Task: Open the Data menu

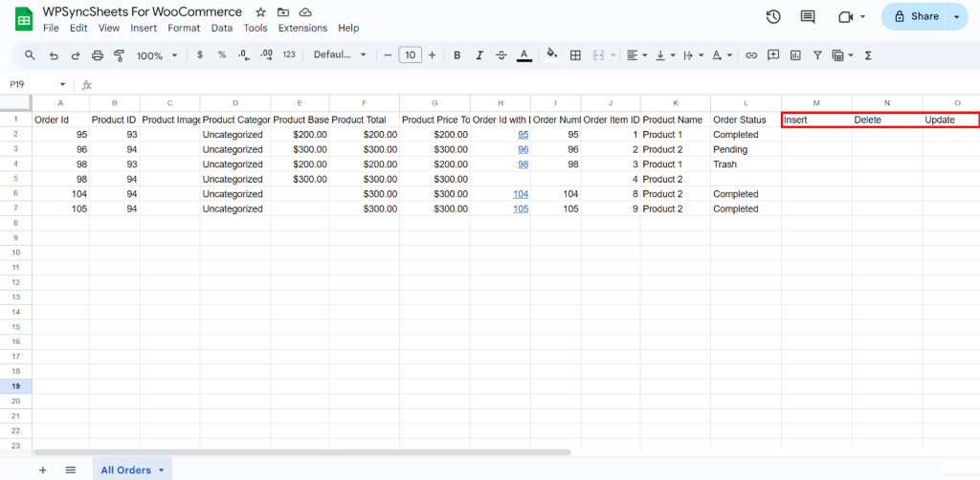Action: coord(222,28)
